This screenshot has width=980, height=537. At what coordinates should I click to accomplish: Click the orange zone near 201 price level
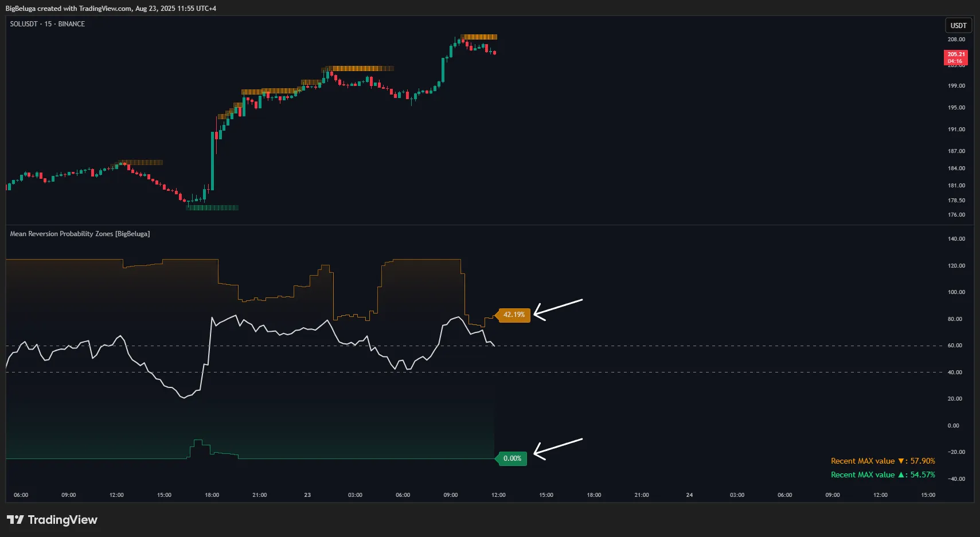coord(358,69)
